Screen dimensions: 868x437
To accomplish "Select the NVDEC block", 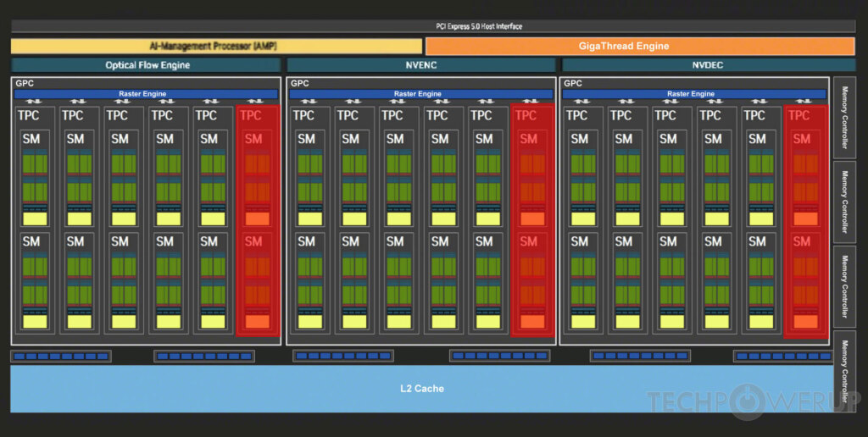I will [x=708, y=65].
